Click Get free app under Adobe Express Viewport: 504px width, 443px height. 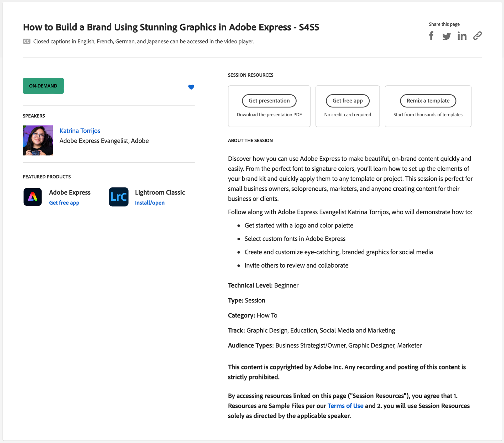point(64,203)
